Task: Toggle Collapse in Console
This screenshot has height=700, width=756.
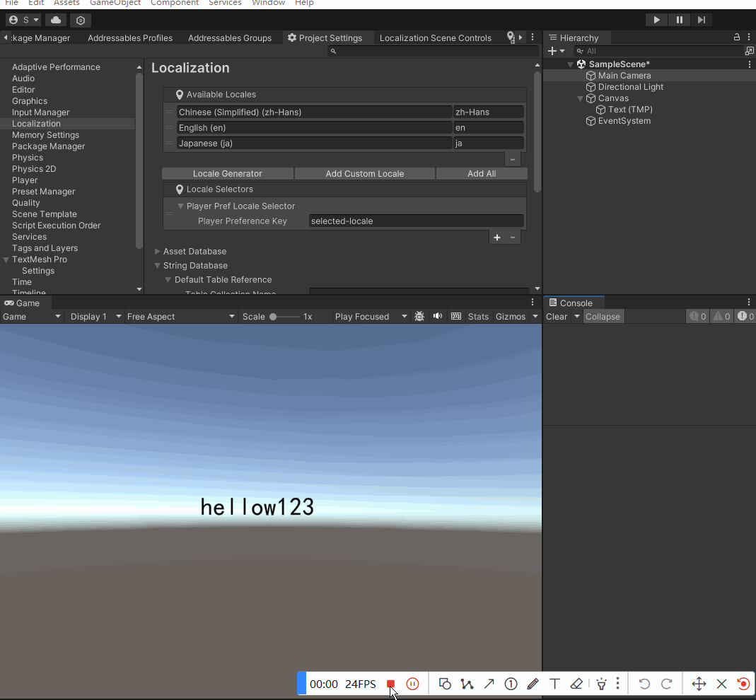Action: [603, 317]
